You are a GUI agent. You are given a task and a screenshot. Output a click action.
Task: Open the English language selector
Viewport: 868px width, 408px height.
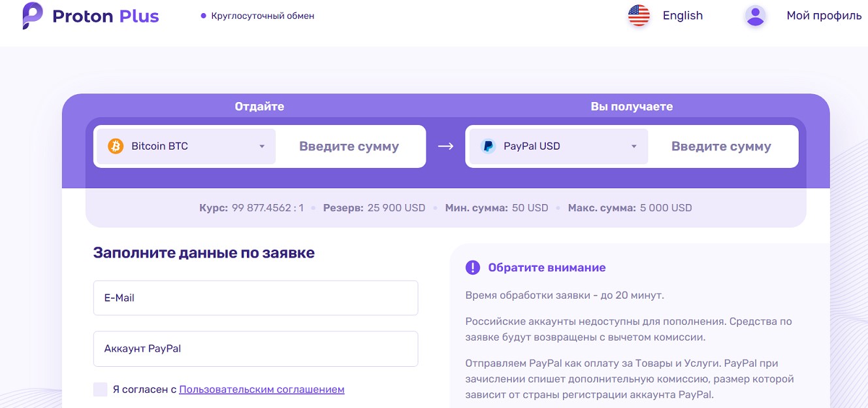pos(683,16)
